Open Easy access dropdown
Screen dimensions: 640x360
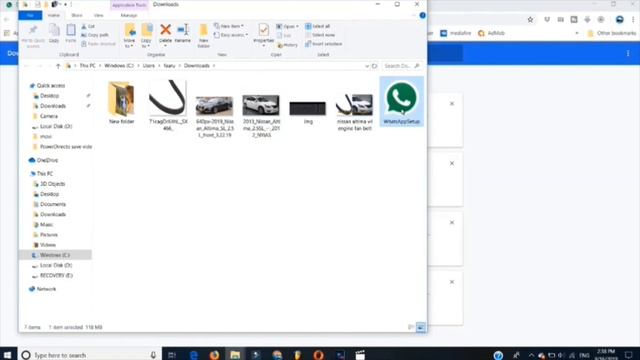pyautogui.click(x=231, y=35)
